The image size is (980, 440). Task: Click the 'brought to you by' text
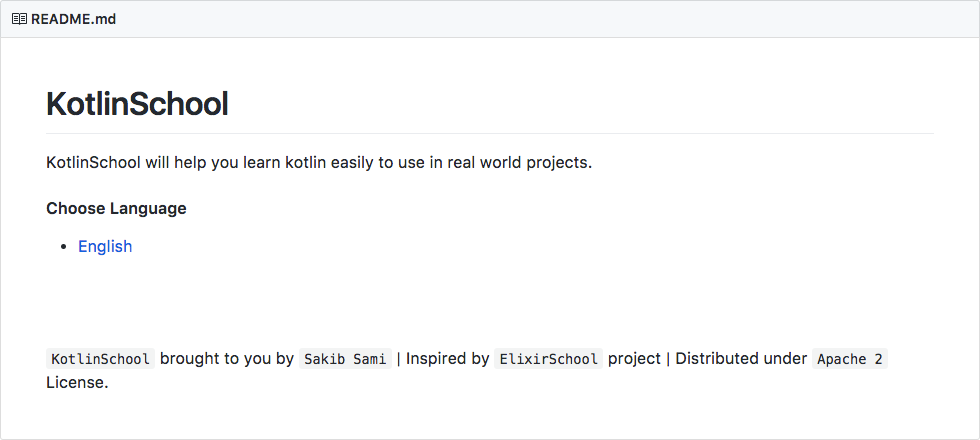click(x=226, y=359)
